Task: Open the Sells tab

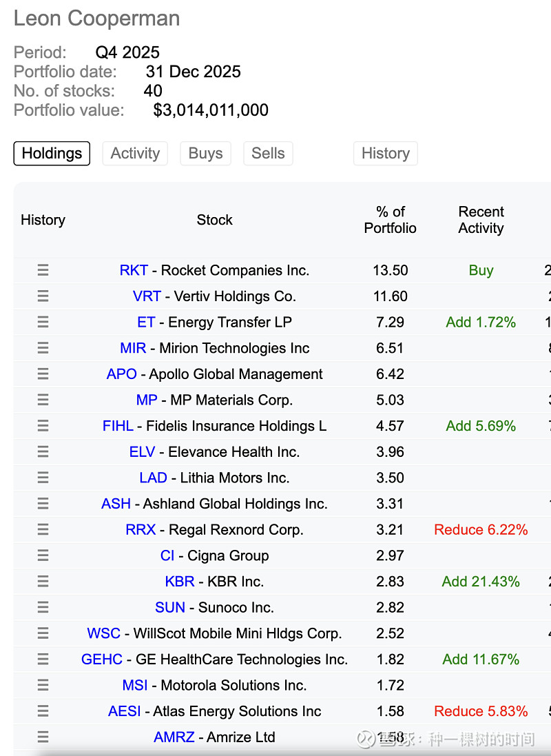Action: pos(268,153)
